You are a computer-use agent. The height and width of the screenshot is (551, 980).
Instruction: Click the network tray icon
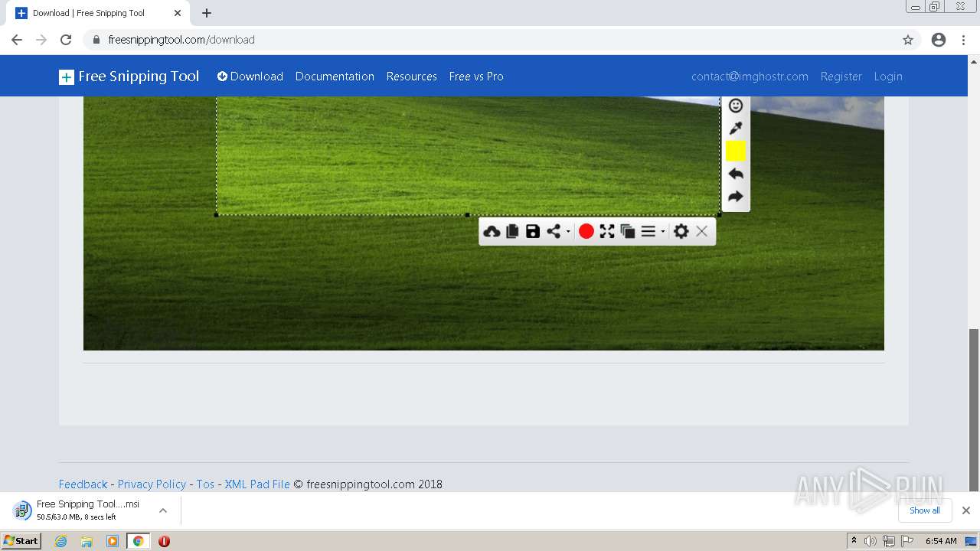889,541
